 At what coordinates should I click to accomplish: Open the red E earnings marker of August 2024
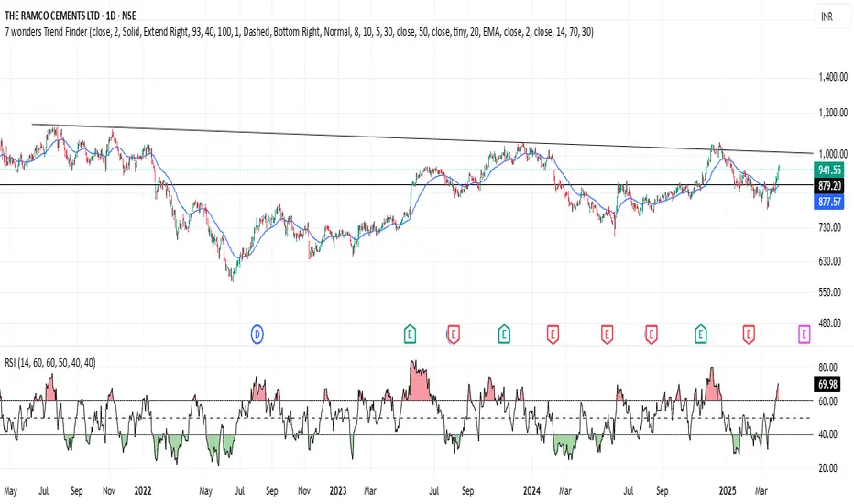pos(651,334)
